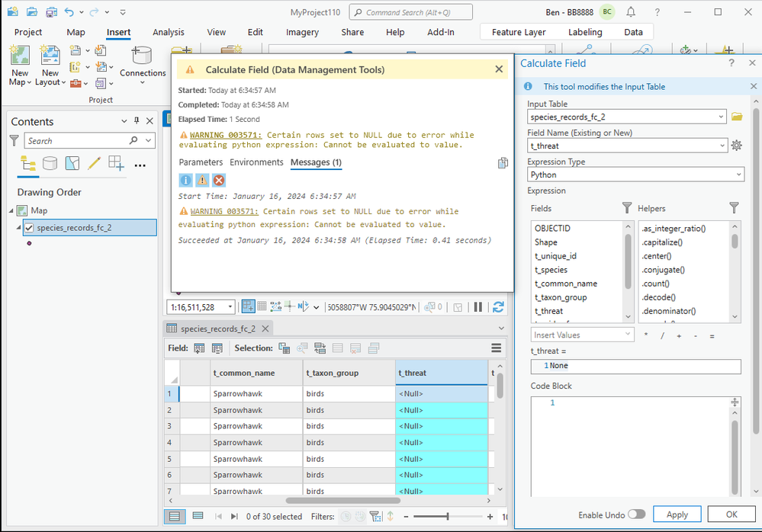Copy messages to clipboard icon
The image size is (762, 532).
click(x=503, y=163)
